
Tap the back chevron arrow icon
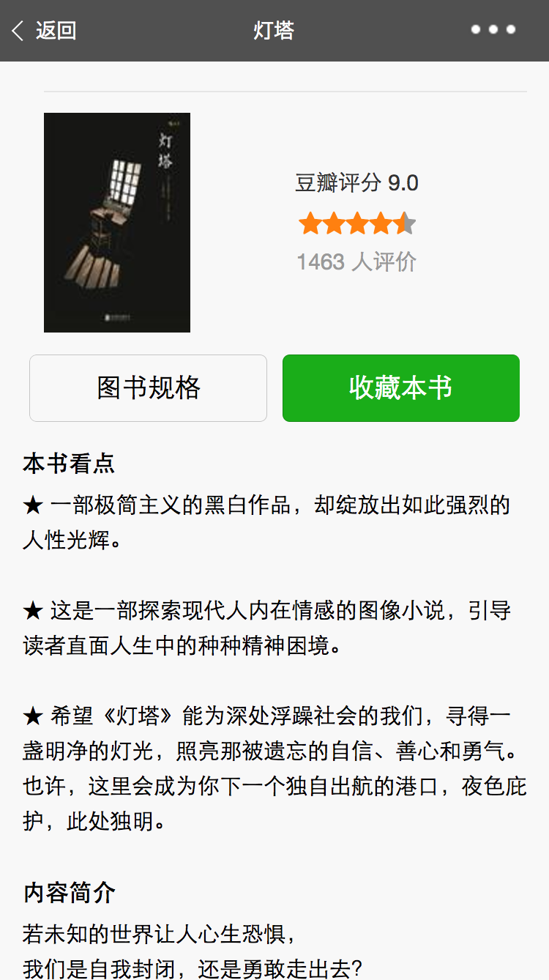click(18, 31)
